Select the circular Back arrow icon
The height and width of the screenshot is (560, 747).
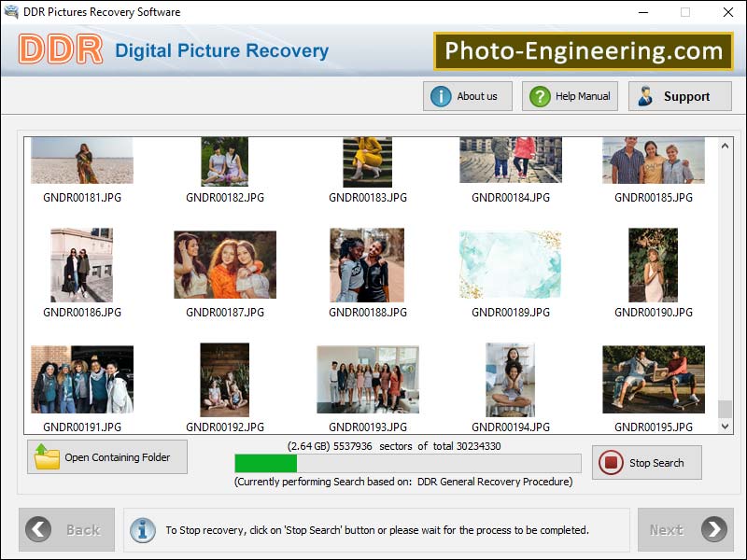click(37, 529)
